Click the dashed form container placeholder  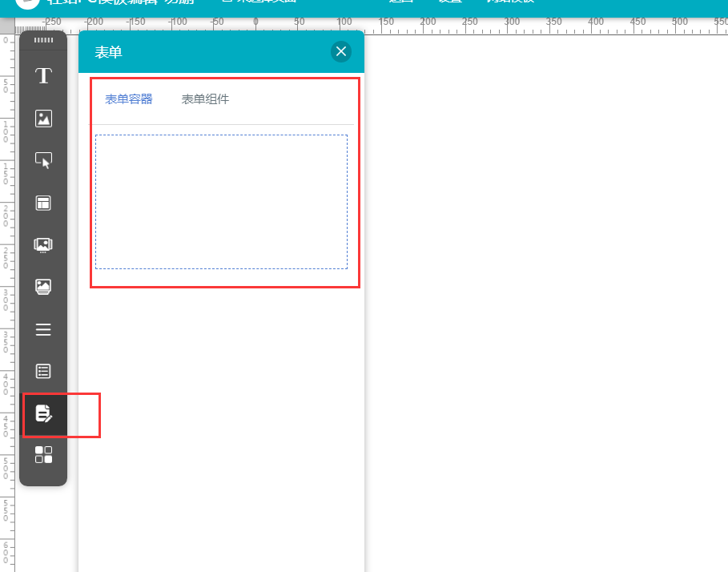pyautogui.click(x=221, y=201)
